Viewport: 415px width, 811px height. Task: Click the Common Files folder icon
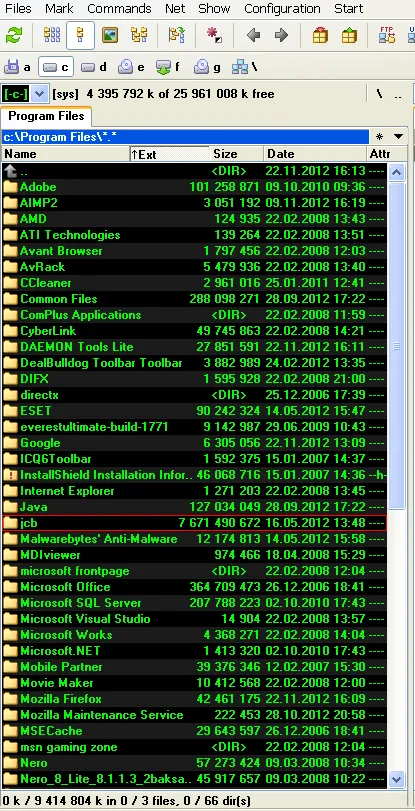(x=10, y=299)
